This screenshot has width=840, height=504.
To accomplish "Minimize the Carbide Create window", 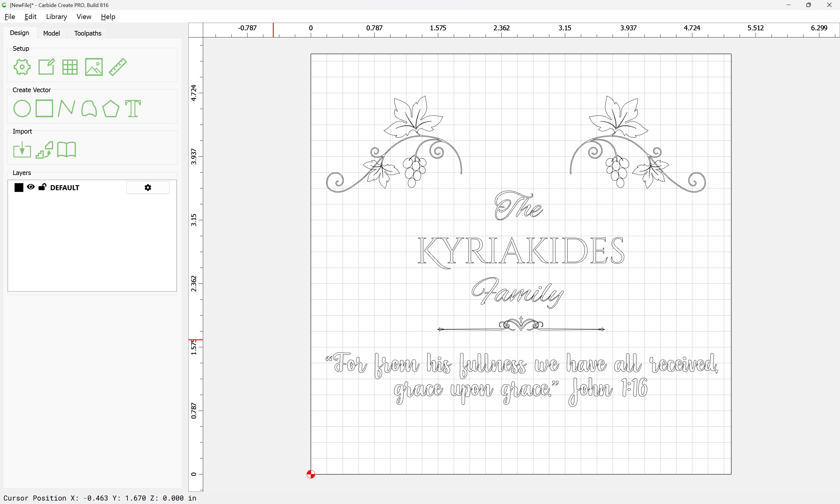I will [788, 5].
